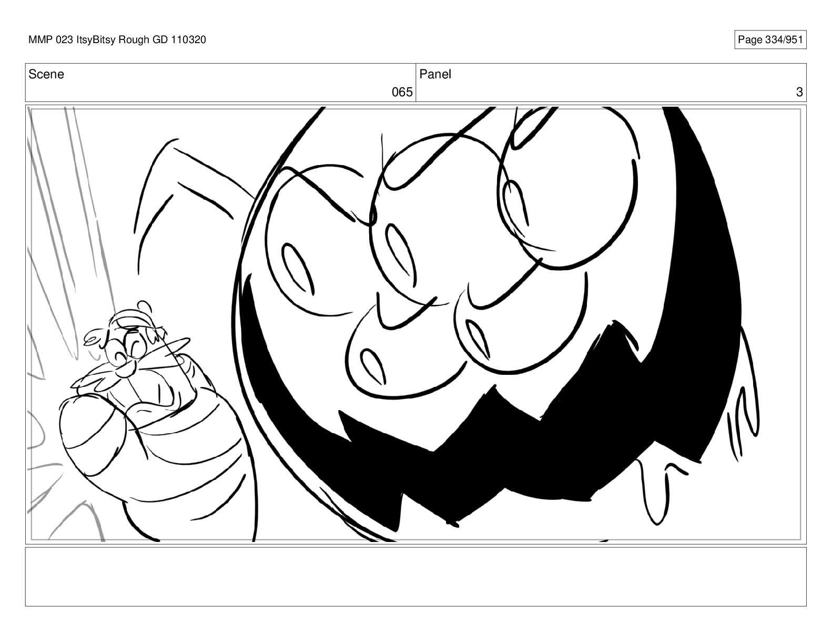Click the document title 'MMP 023 ItsyBitsy Rough GD 110320'
Viewport: 832px width, 644px height.
117,40
